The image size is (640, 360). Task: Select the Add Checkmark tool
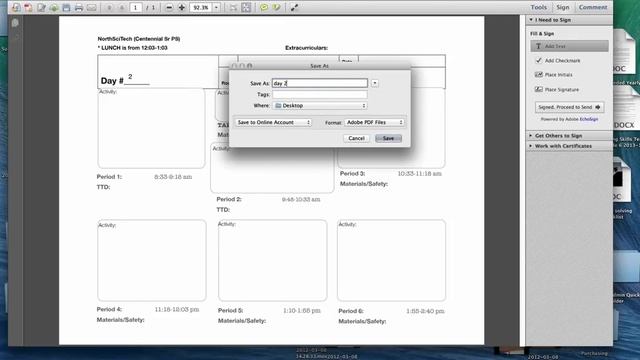pos(558,60)
